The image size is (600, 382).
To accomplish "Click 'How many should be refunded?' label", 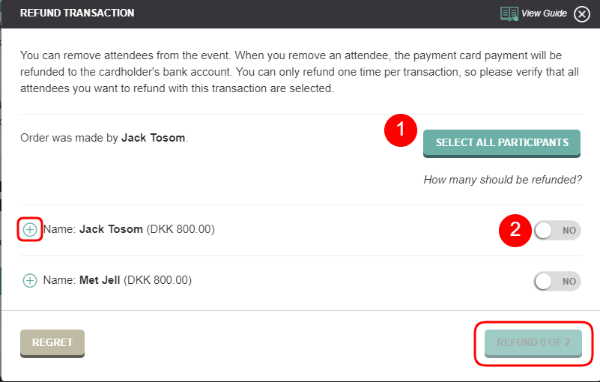I will tap(503, 180).
